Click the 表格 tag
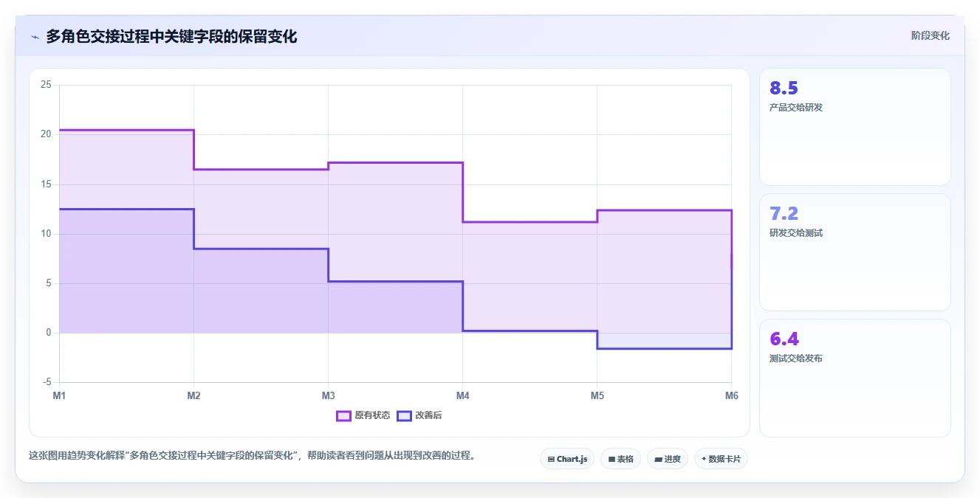 click(x=620, y=459)
